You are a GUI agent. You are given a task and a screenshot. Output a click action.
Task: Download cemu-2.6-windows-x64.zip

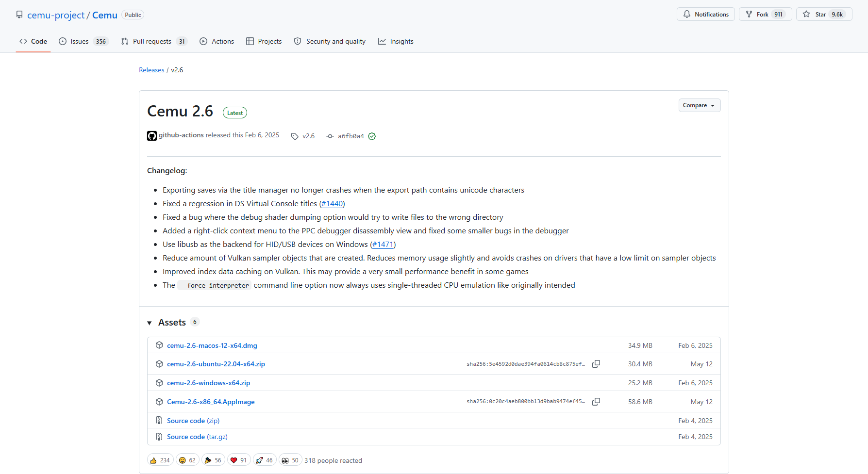coord(209,383)
